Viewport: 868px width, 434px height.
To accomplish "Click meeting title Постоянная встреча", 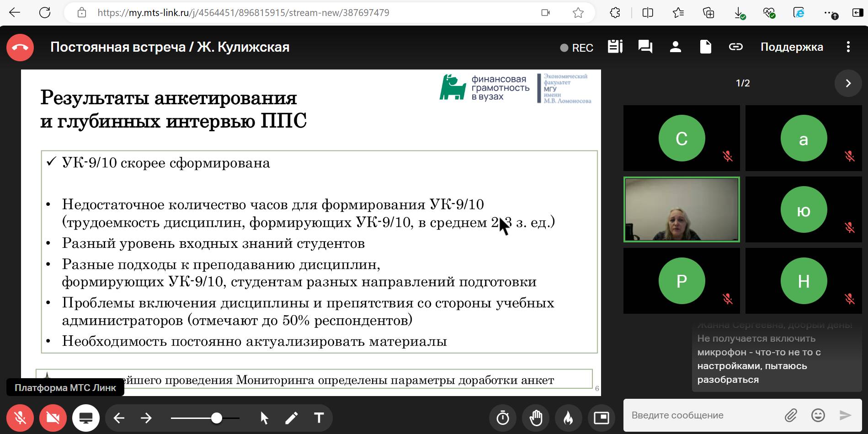I will tap(170, 47).
